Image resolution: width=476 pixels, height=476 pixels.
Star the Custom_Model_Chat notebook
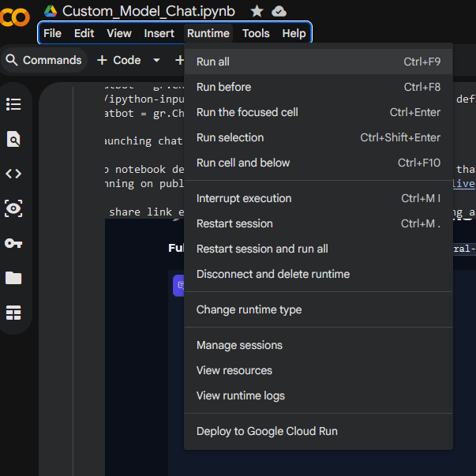pos(257,11)
